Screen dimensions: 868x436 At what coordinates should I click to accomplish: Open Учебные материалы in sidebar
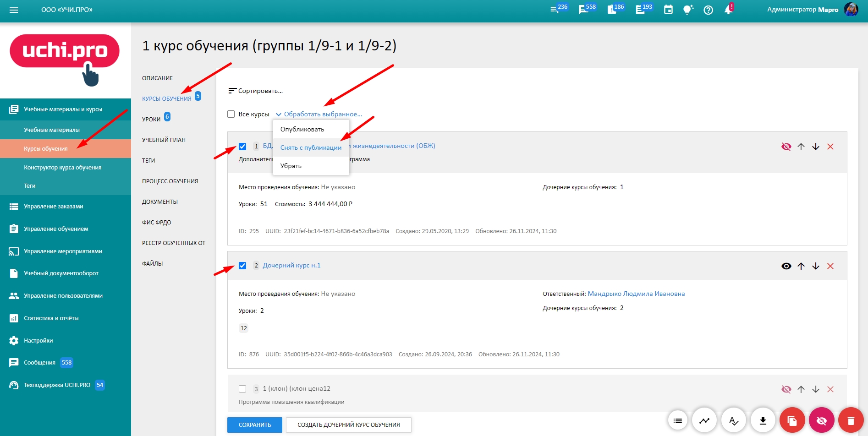pos(66,130)
